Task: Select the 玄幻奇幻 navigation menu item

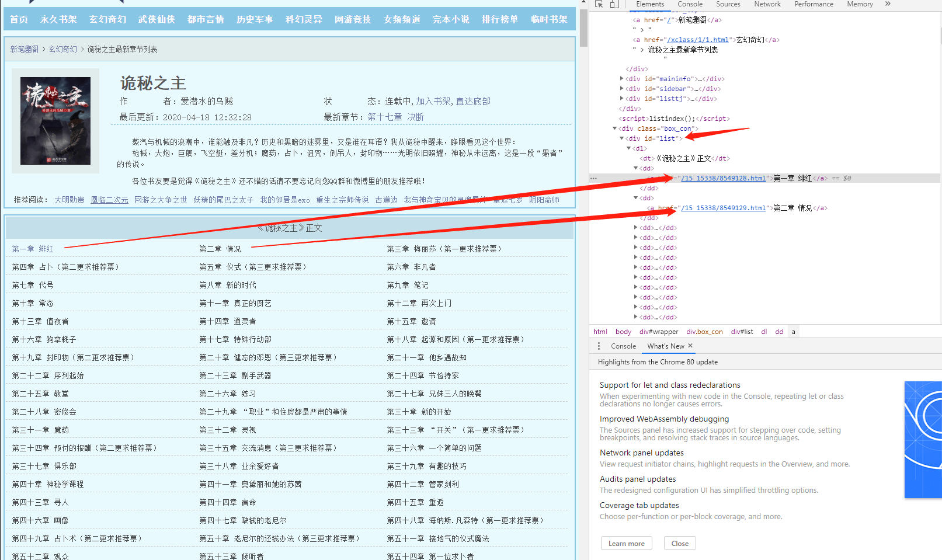Action: (107, 19)
